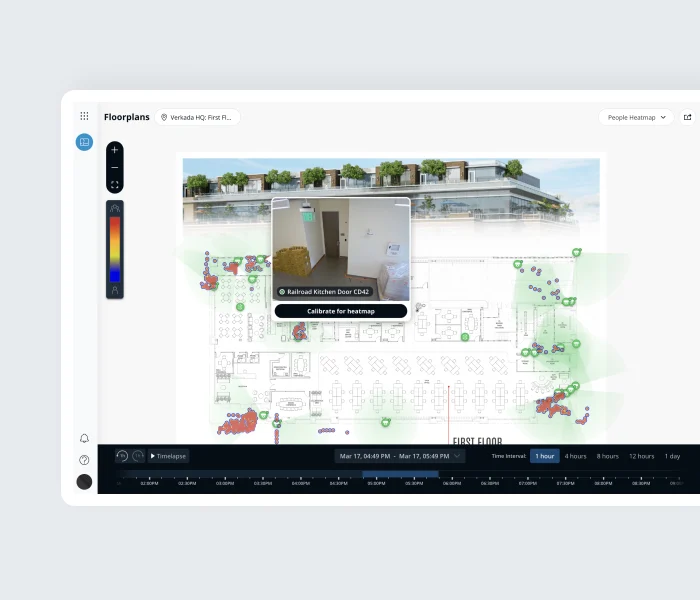
Task: Expand the Mar 17 date range picker
Action: pyautogui.click(x=400, y=456)
